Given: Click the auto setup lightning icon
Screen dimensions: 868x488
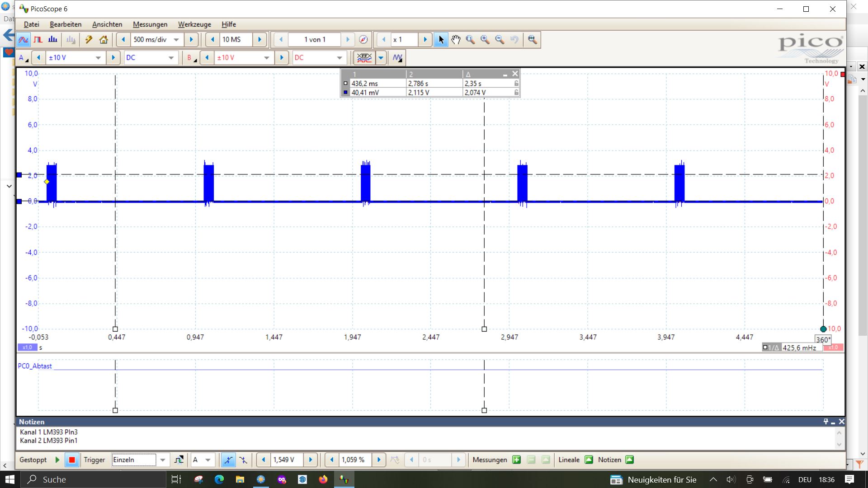Looking at the screenshot, I should point(89,40).
